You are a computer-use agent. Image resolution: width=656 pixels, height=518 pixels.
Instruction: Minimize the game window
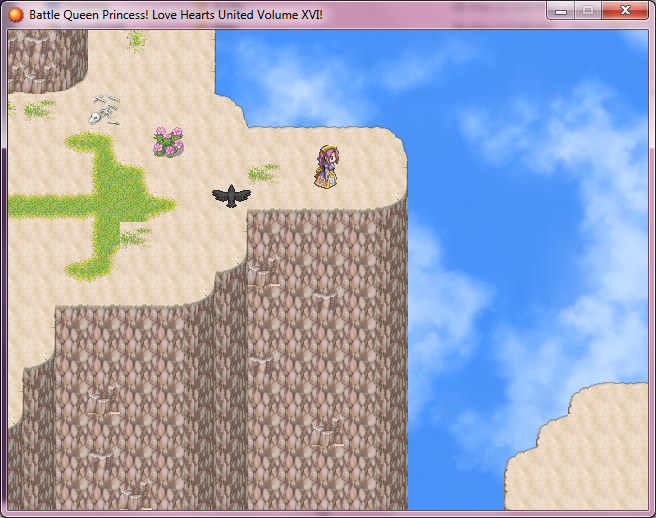[x=562, y=11]
